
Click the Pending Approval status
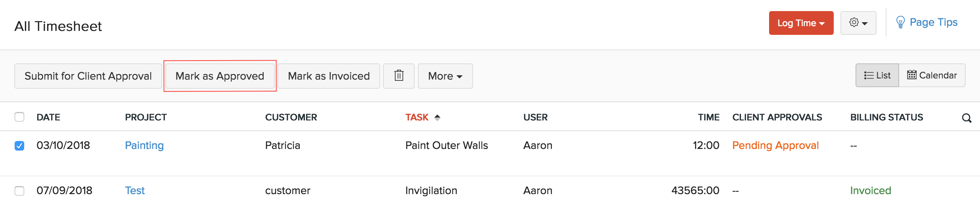[775, 145]
